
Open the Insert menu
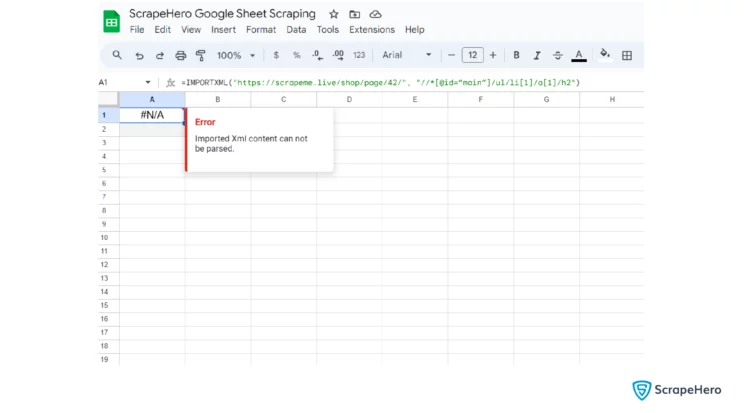coord(223,29)
